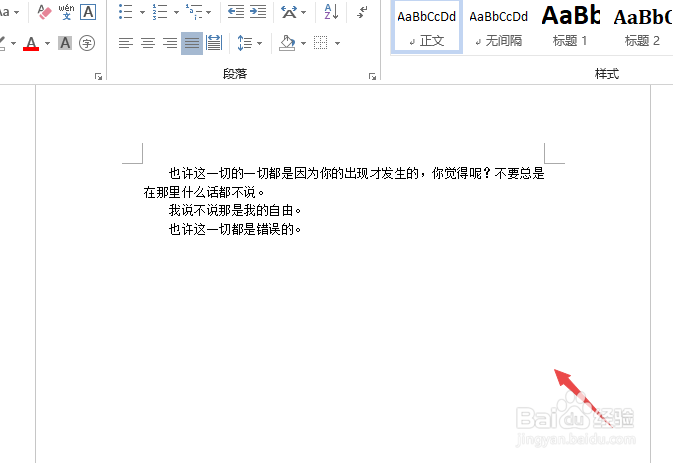This screenshot has height=463, width=673.
Task: Toggle Character Shading icon
Action: click(x=65, y=43)
